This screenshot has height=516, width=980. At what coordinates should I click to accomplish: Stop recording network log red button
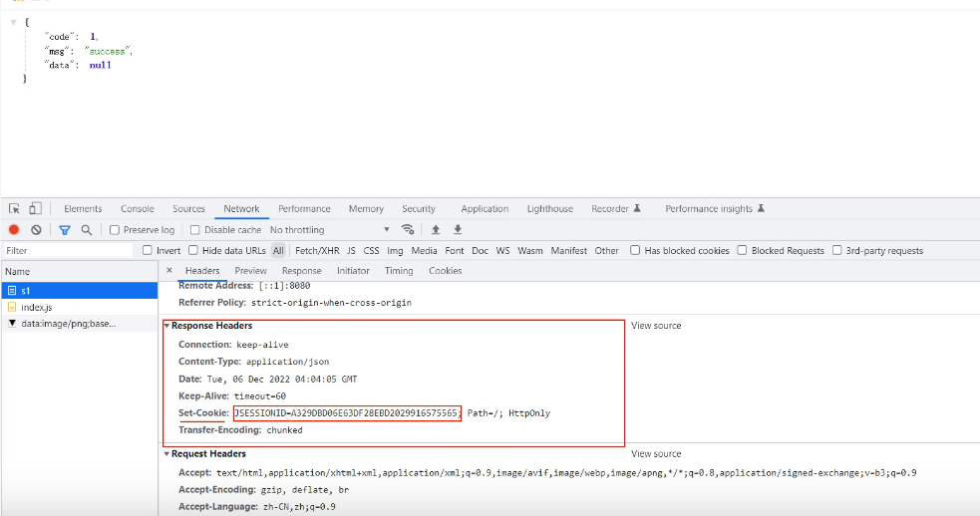(14, 230)
